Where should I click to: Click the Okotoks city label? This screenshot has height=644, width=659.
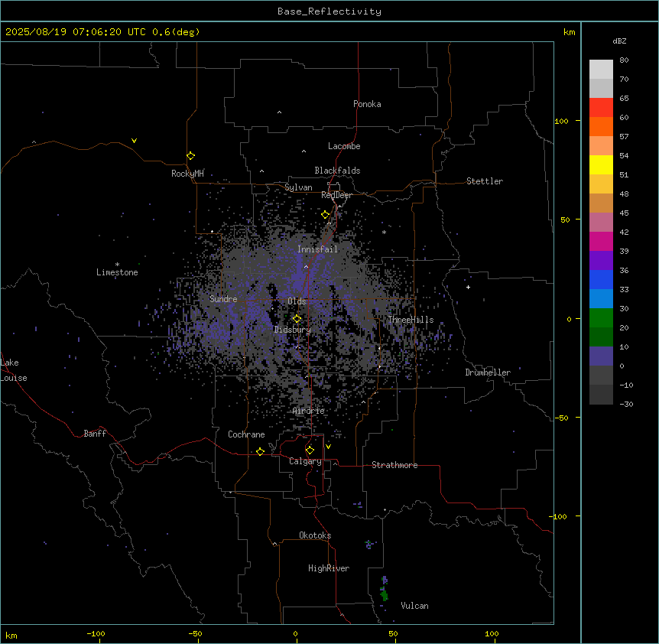click(315, 535)
